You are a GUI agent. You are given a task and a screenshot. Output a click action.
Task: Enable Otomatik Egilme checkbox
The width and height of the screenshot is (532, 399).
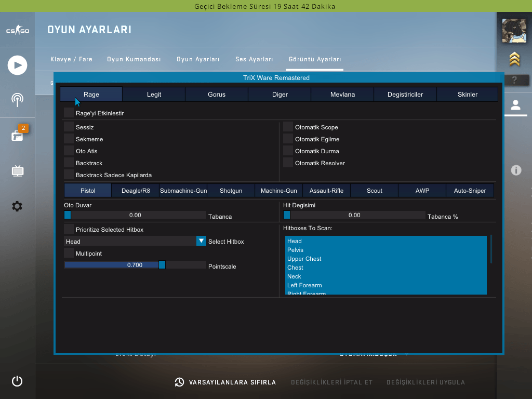pos(288,139)
